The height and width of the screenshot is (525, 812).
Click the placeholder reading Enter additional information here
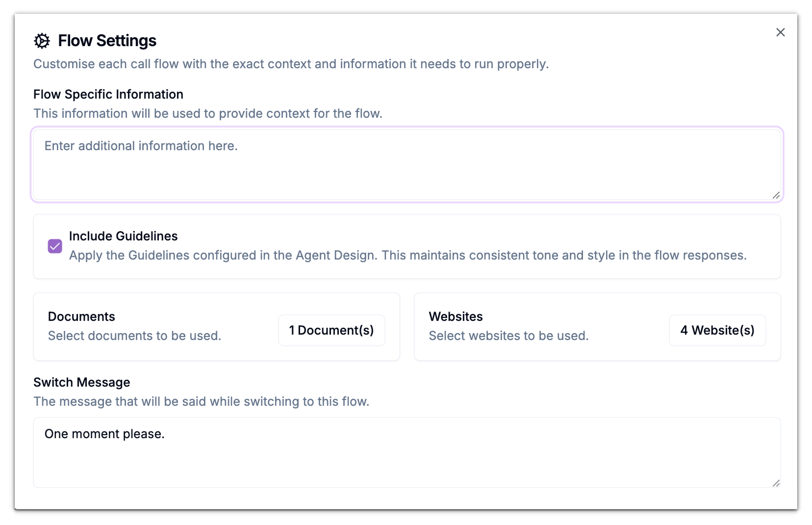click(141, 145)
